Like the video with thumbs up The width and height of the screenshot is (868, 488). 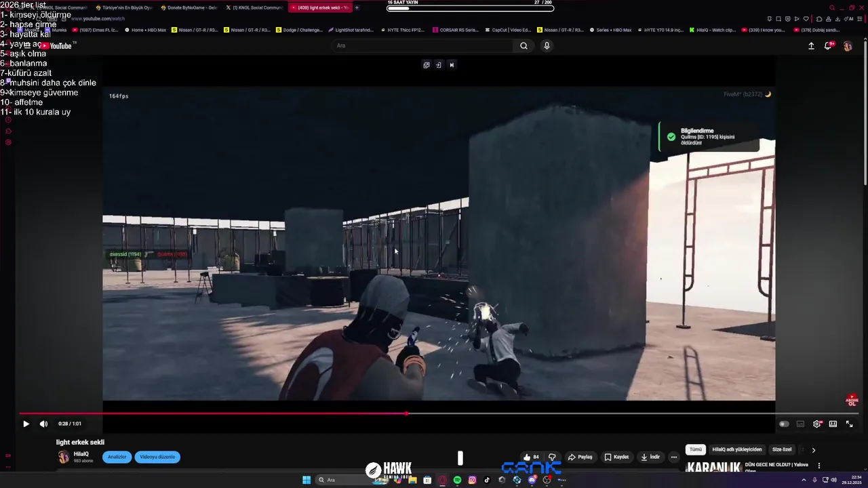click(x=530, y=457)
